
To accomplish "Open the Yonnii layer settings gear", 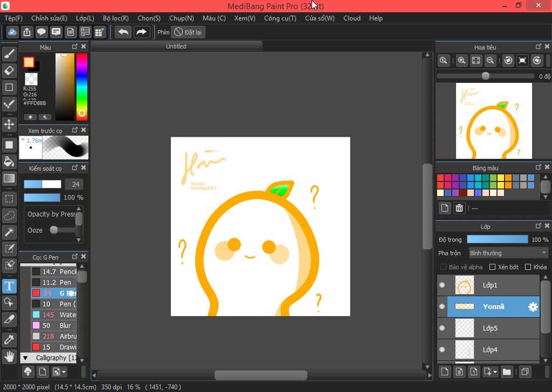I will click(533, 306).
